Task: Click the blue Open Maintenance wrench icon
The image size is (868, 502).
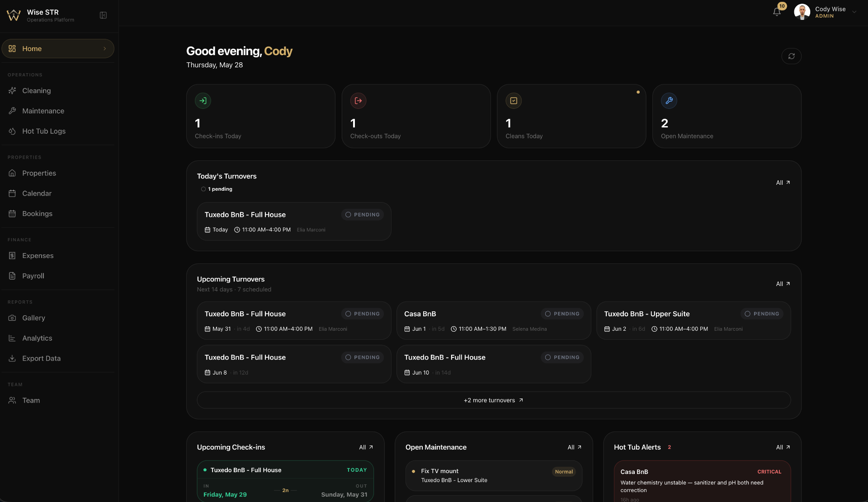Action: 669,101
